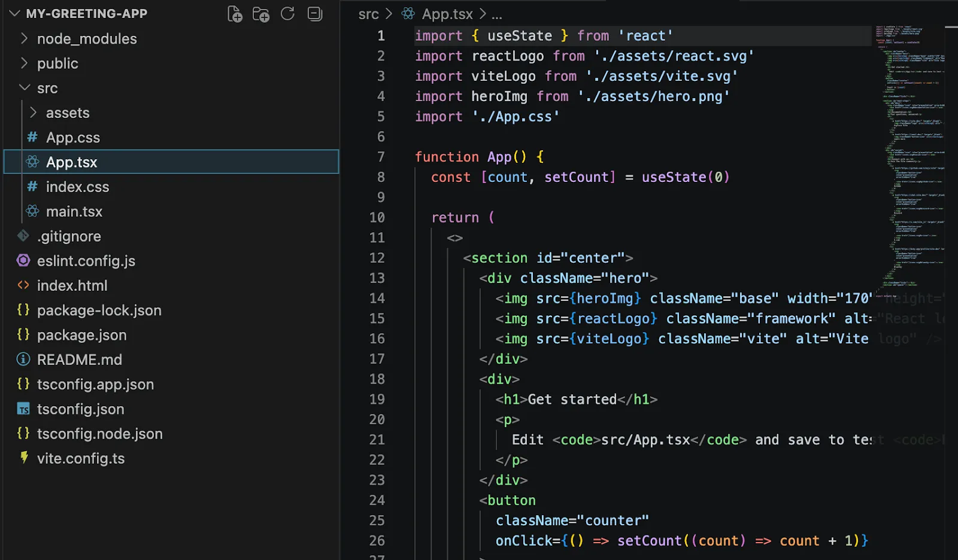Image resolution: width=958 pixels, height=560 pixels.
Task: Click the hash icon beside index.css
Action: coord(32,186)
